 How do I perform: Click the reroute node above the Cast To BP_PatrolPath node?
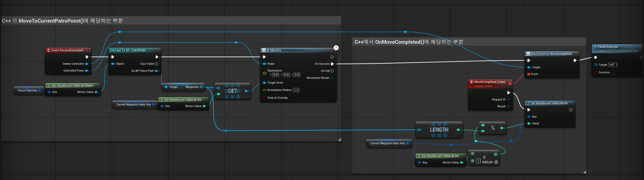click(x=120, y=43)
